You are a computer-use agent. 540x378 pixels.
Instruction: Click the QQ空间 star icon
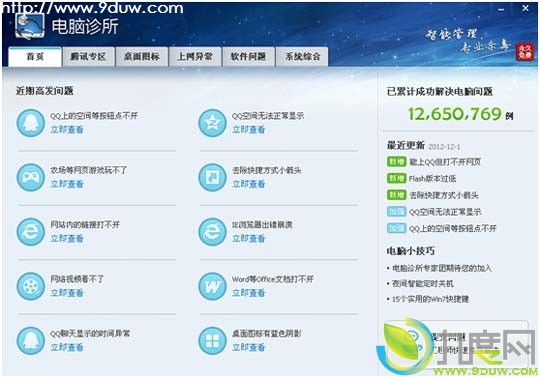212,123
